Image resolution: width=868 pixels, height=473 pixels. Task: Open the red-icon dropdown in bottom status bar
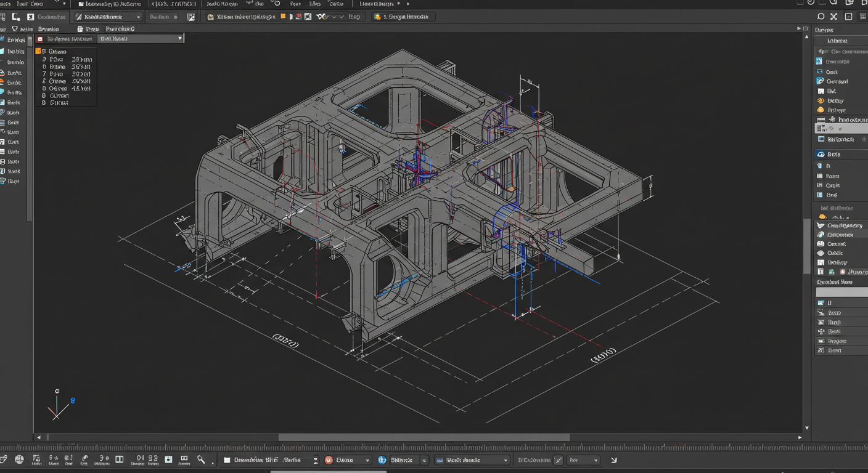tap(348, 460)
